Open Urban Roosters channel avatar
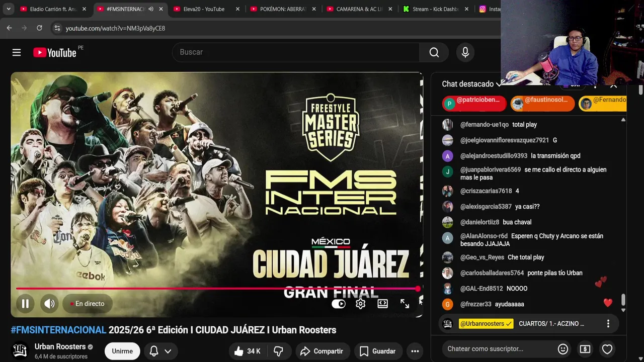This screenshot has height=362, width=644. coord(20,351)
